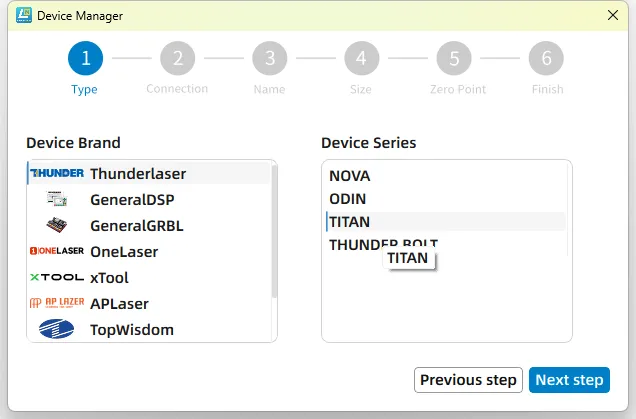Open step 4 Size
The width and height of the screenshot is (636, 419).
click(361, 58)
